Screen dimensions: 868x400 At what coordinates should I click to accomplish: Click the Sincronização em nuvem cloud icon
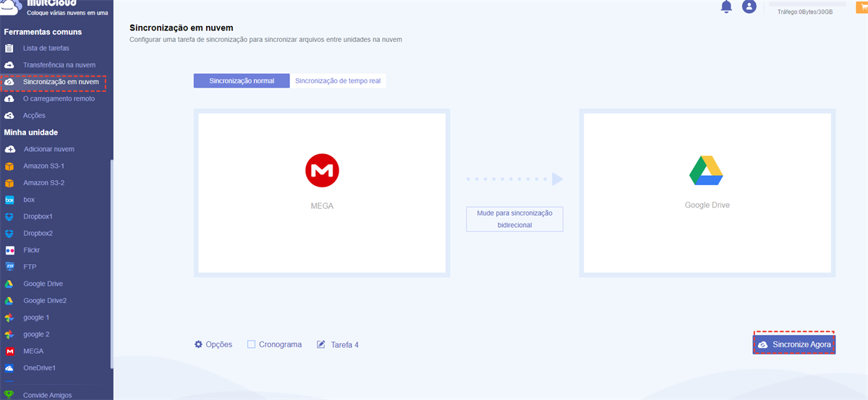tap(9, 82)
